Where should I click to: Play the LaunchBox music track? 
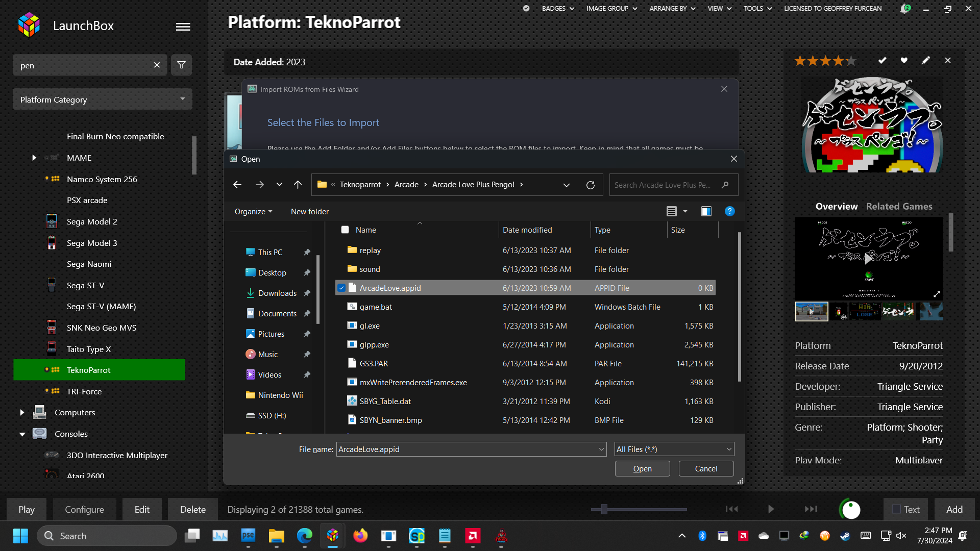pyautogui.click(x=771, y=509)
